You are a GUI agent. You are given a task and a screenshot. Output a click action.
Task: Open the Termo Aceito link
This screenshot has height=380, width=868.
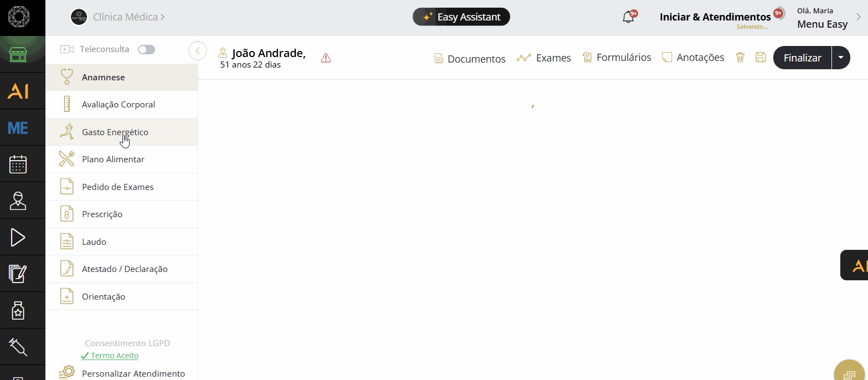pos(114,356)
